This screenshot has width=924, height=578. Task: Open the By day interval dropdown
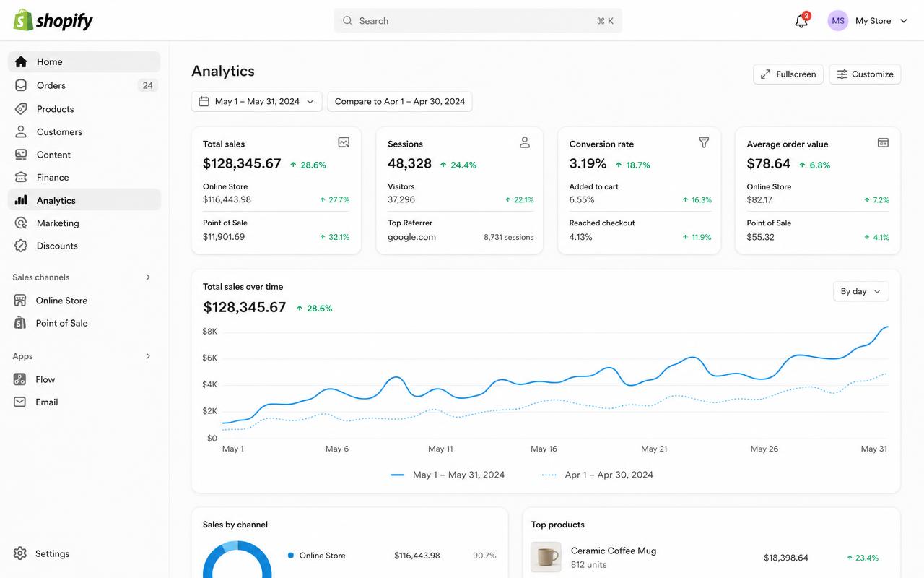pos(861,291)
